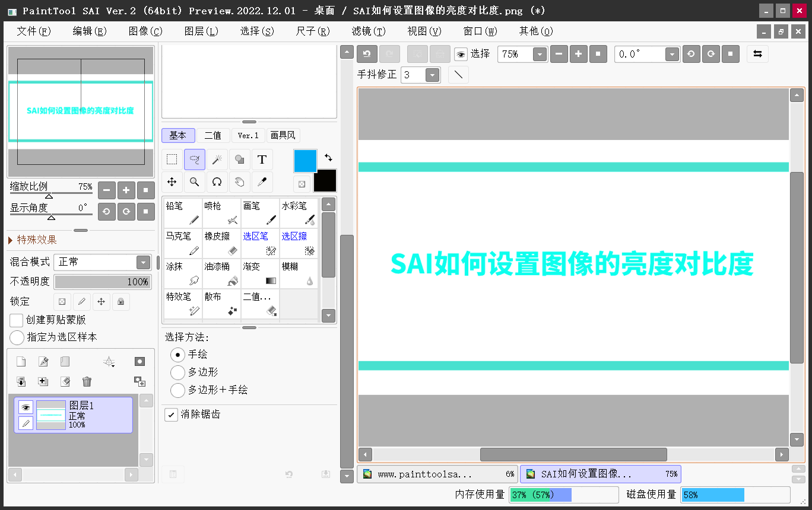Switch to the 二值 tool tab

pyautogui.click(x=213, y=135)
